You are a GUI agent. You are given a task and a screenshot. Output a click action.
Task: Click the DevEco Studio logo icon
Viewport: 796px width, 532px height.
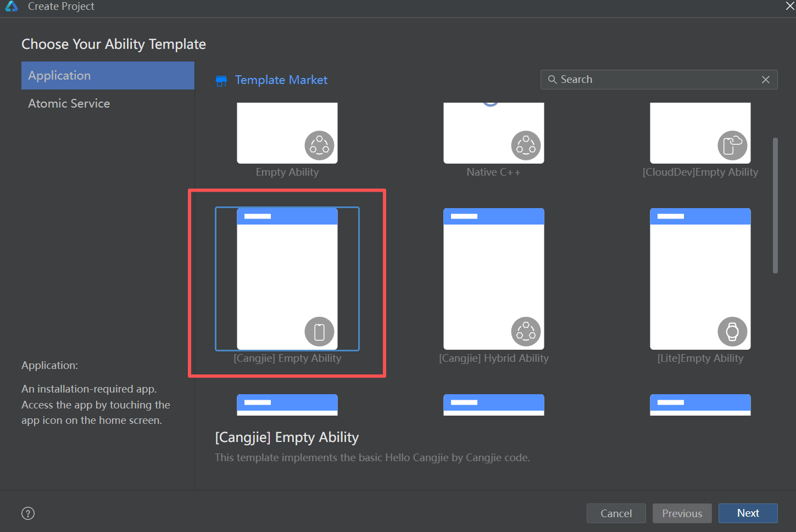(x=12, y=6)
